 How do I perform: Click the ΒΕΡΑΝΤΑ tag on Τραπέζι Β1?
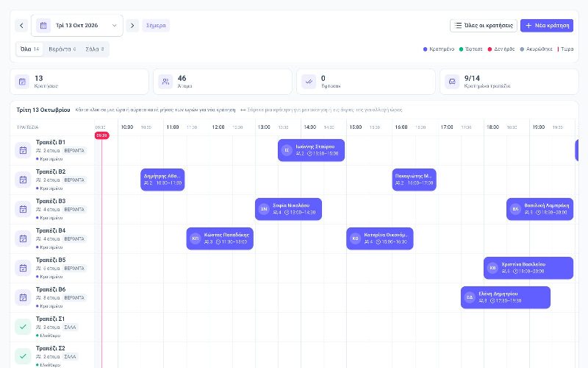click(x=74, y=151)
